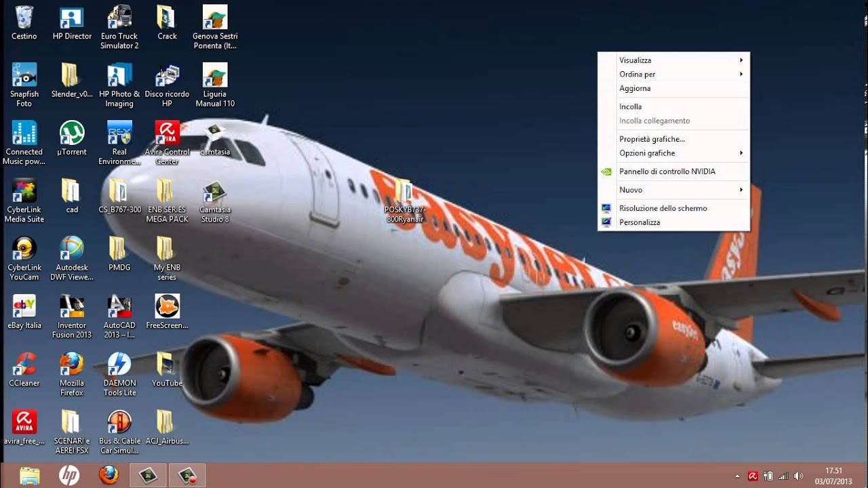Select the cad folder icon
Screen dimensions: 868x488
tap(72, 197)
